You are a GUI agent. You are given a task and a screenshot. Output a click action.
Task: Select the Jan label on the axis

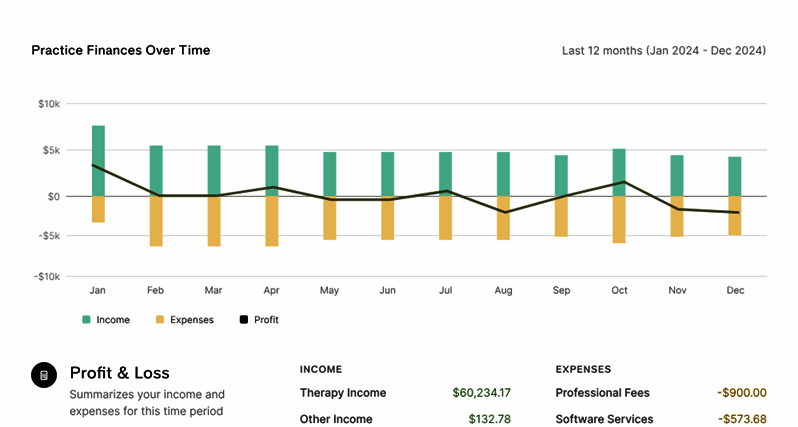[x=98, y=290]
